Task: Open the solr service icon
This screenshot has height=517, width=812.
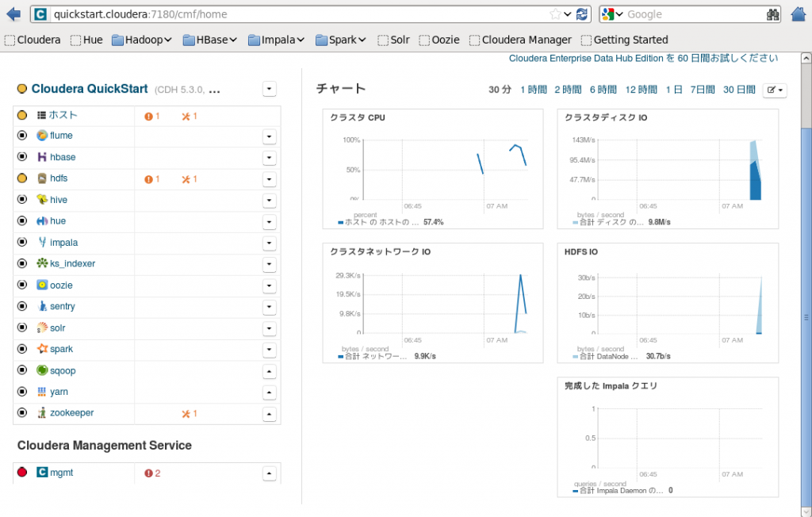Action: coord(42,328)
